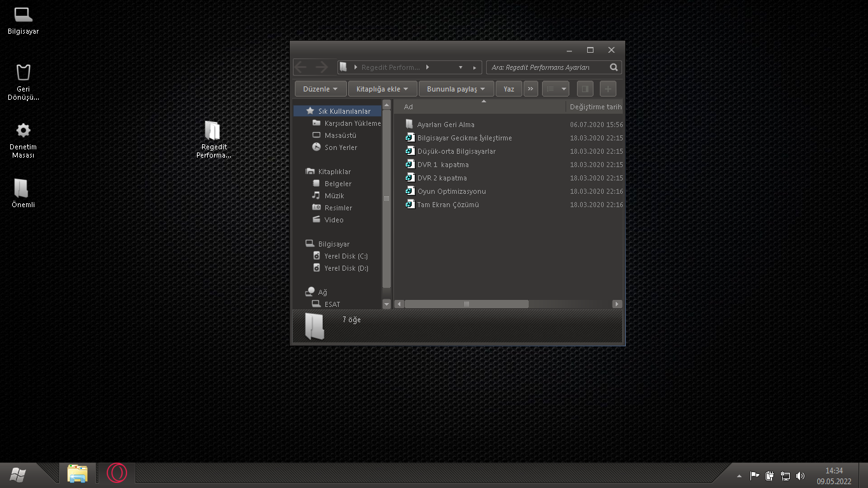Select the Denetim Masası desktop icon

(23, 140)
